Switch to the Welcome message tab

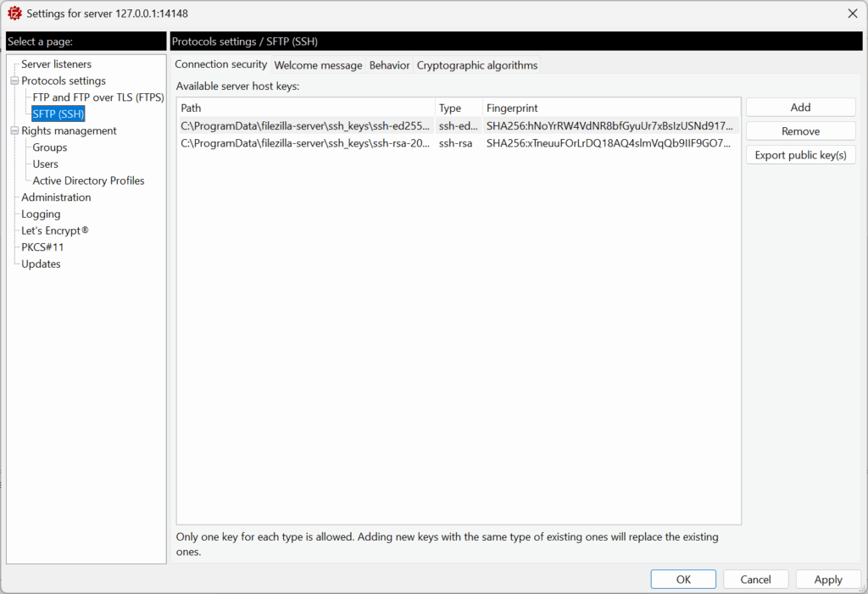[318, 64]
